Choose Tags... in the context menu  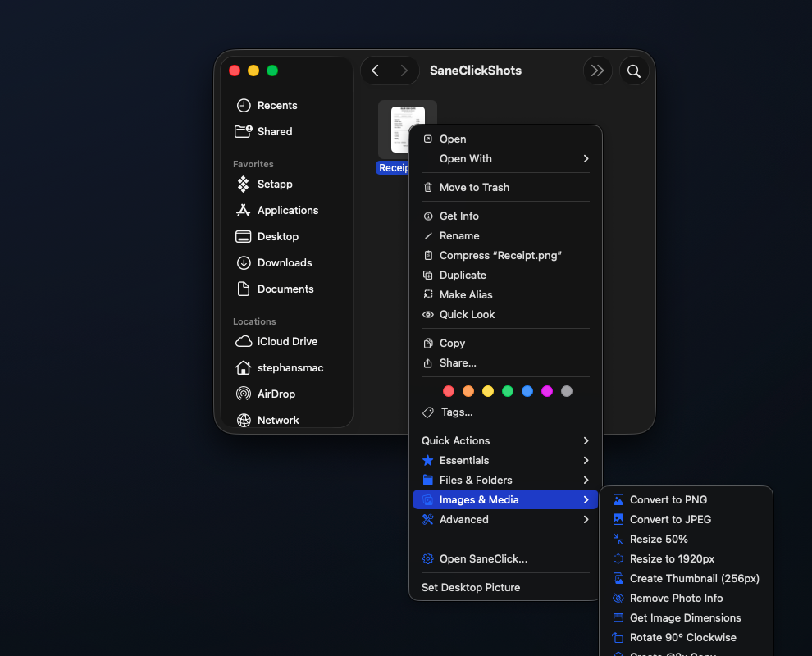(x=505, y=412)
